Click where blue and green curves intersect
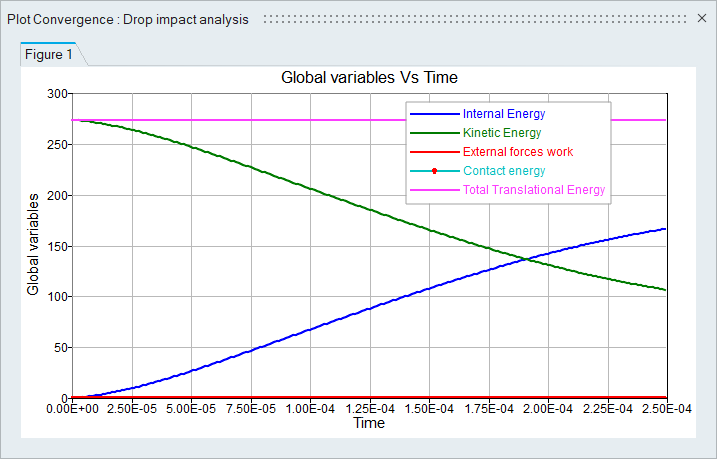 [x=526, y=260]
